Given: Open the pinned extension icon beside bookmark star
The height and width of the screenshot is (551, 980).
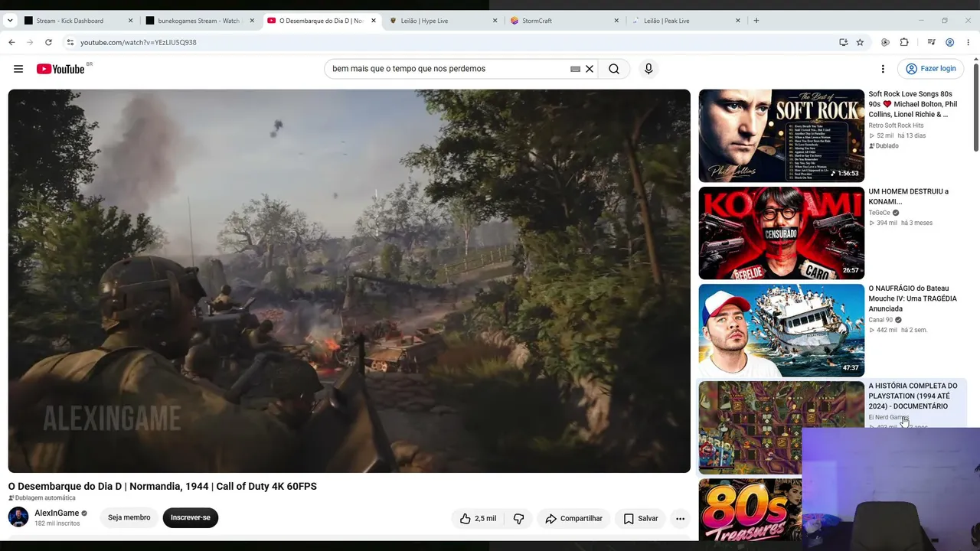Looking at the screenshot, I should [x=885, y=42].
